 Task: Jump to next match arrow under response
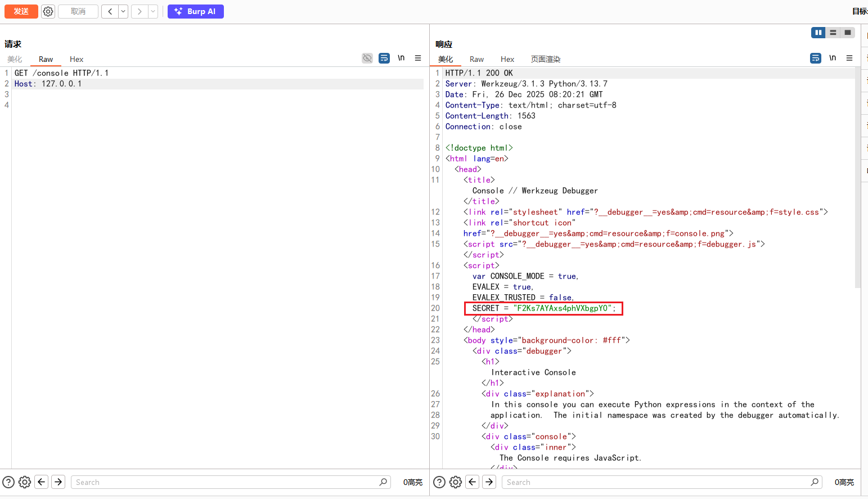click(x=489, y=482)
